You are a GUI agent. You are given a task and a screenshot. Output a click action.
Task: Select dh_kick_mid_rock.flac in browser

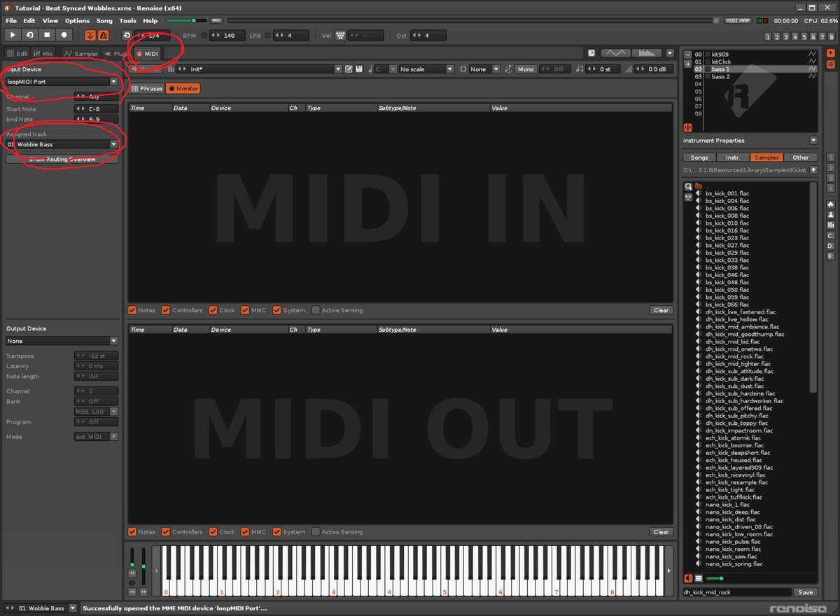pos(738,356)
